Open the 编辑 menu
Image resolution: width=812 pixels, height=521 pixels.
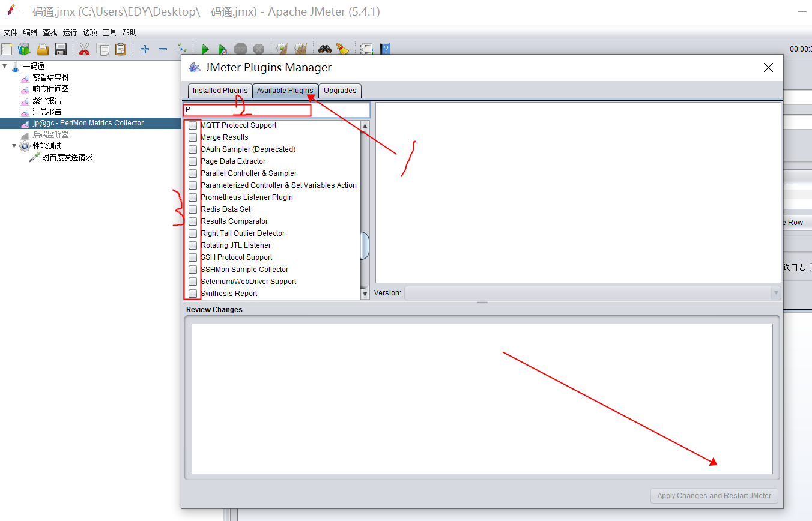tap(30, 32)
